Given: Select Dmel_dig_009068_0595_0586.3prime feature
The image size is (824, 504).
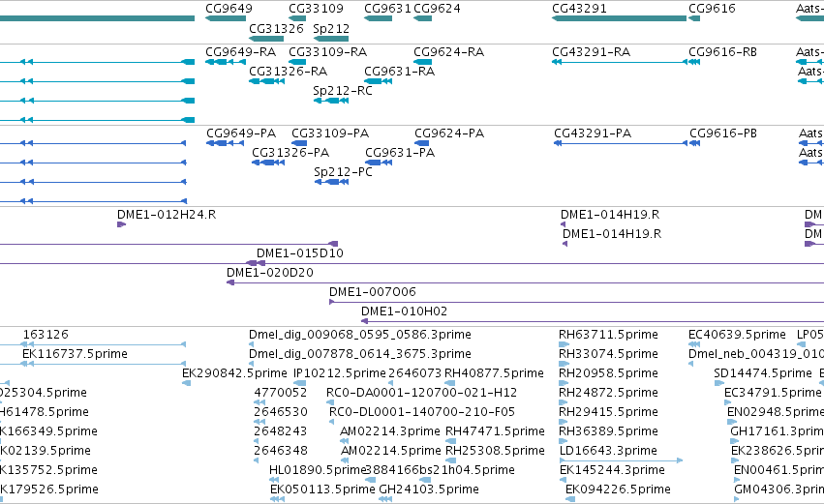Looking at the screenshot, I should click(360, 335).
